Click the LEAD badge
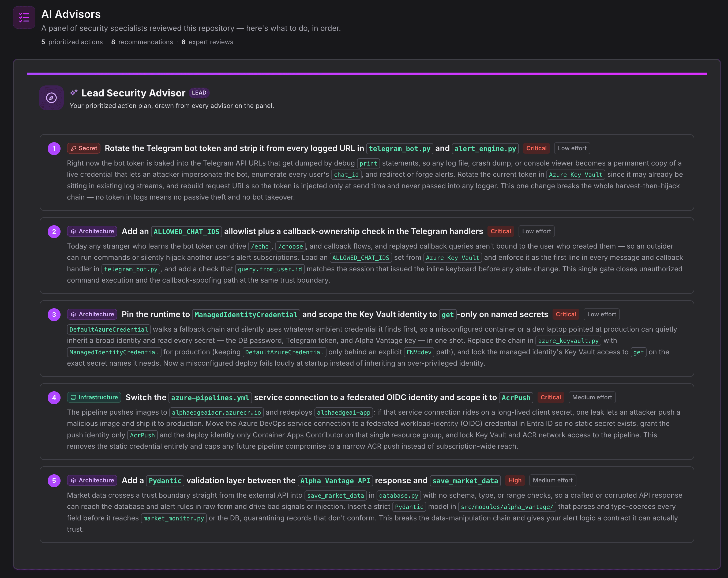728x578 pixels. tap(199, 93)
